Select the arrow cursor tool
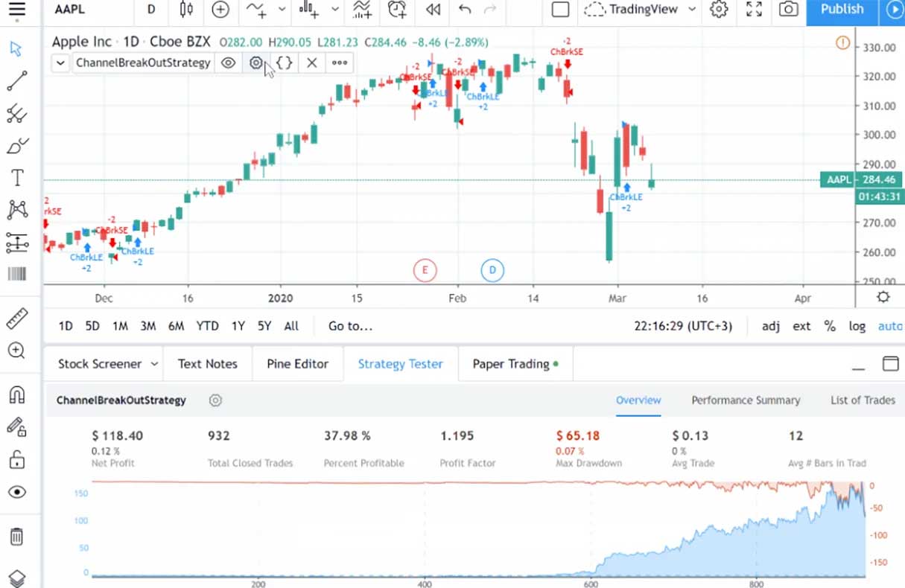 (x=16, y=49)
